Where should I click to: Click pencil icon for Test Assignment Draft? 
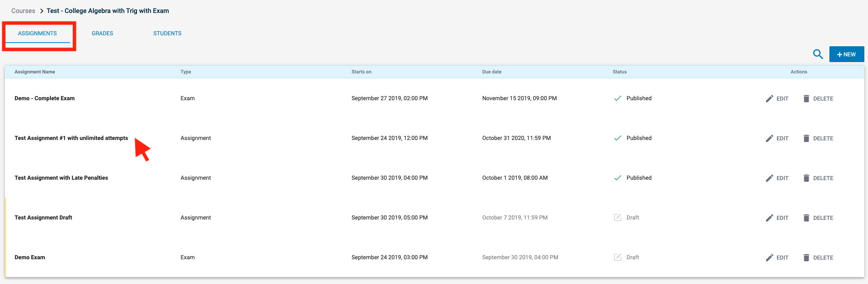pos(769,218)
